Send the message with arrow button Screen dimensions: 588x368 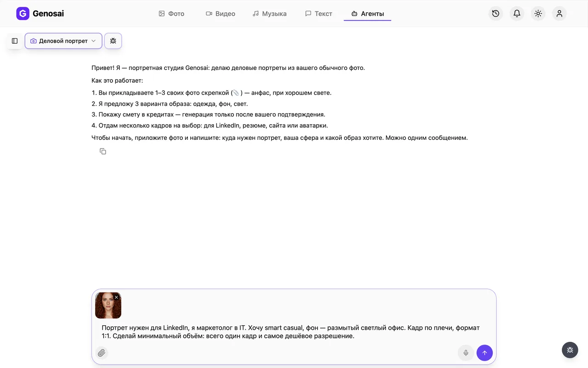point(485,353)
